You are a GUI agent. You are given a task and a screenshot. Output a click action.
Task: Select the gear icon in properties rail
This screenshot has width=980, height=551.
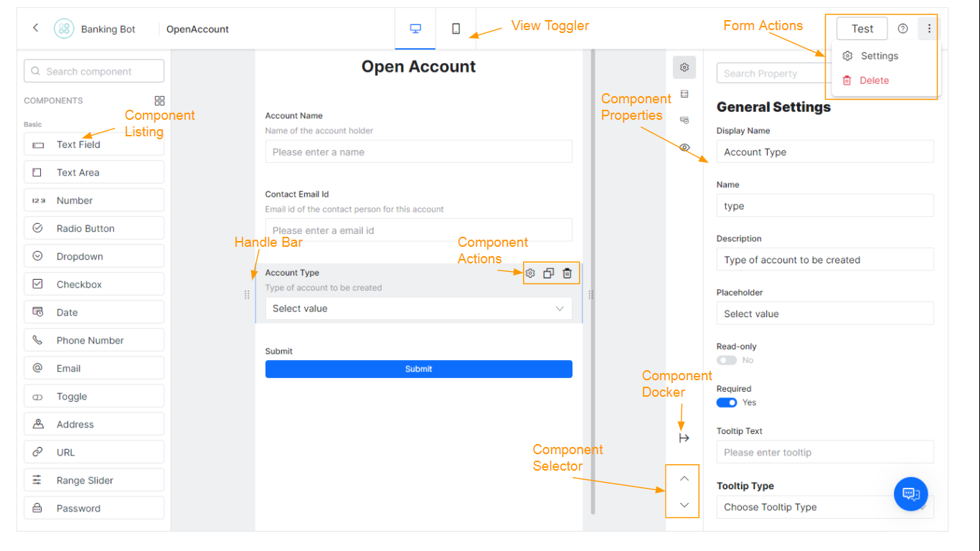(x=684, y=67)
